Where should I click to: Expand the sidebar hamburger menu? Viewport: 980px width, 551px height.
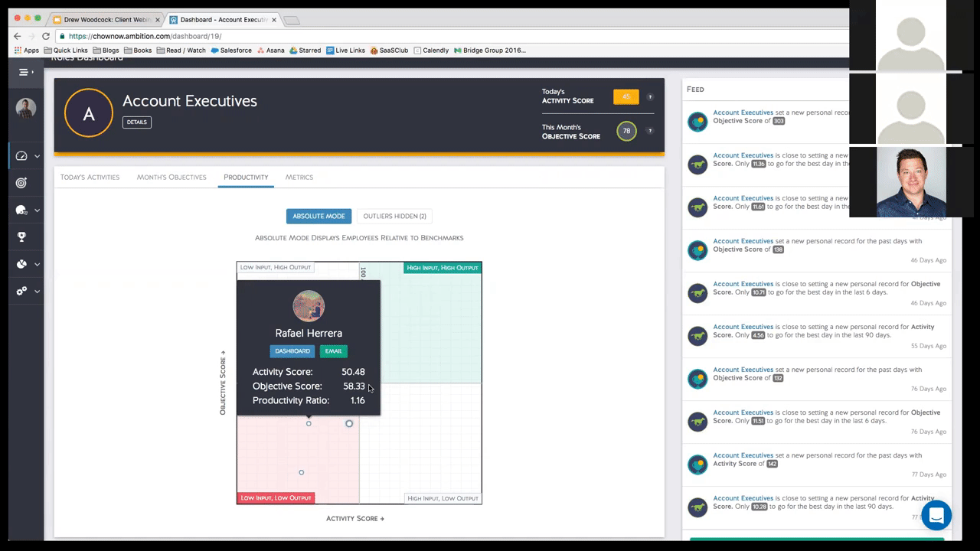tap(25, 72)
